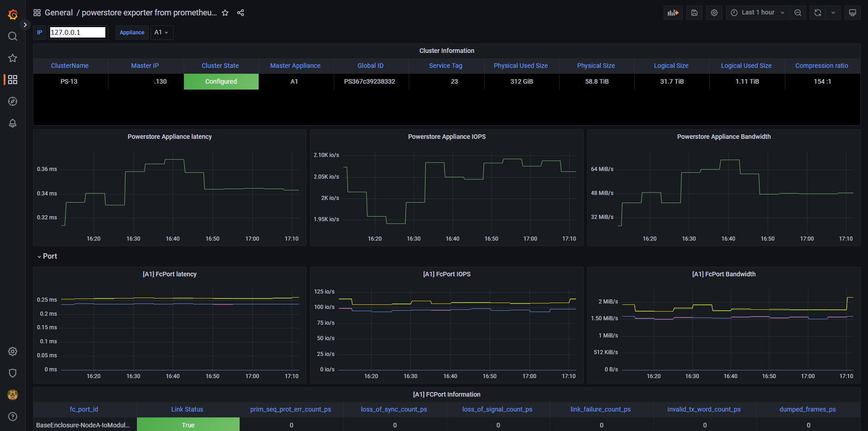Viewport: 868px width, 431px height.
Task: Add a new panel to dashboard
Action: (x=673, y=13)
